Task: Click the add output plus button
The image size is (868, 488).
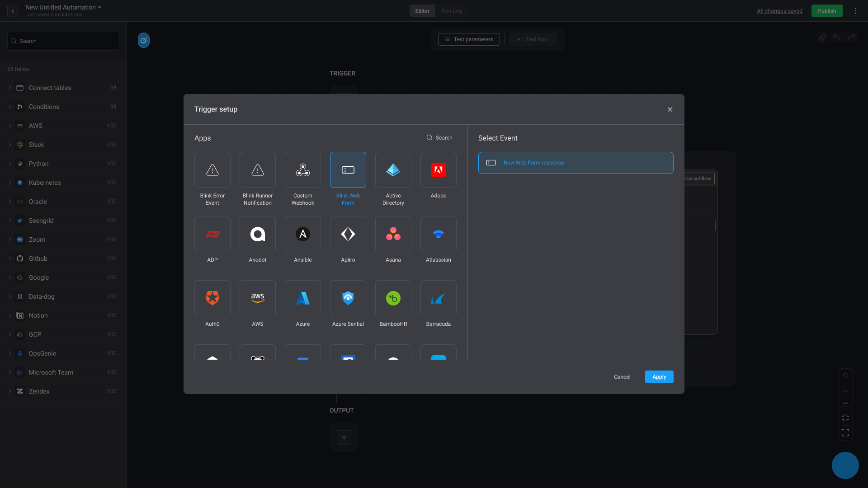Action: pos(344,437)
